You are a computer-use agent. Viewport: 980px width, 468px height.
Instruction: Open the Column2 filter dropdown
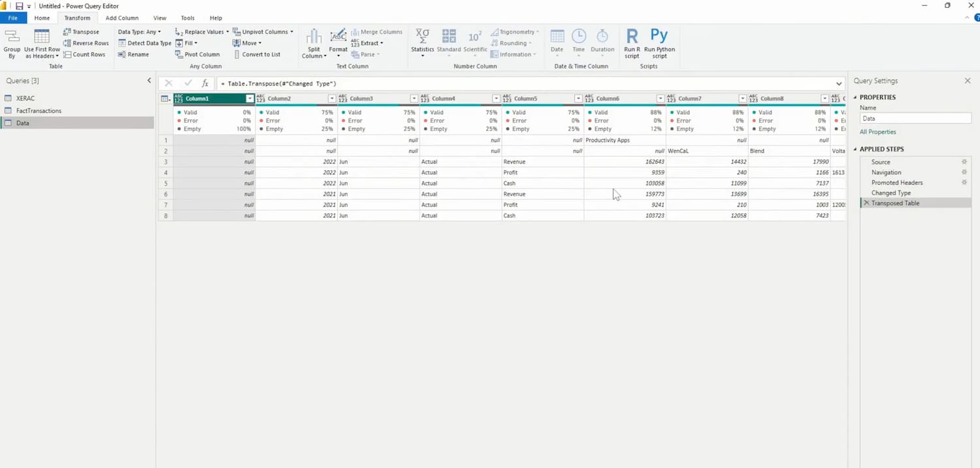(x=332, y=99)
